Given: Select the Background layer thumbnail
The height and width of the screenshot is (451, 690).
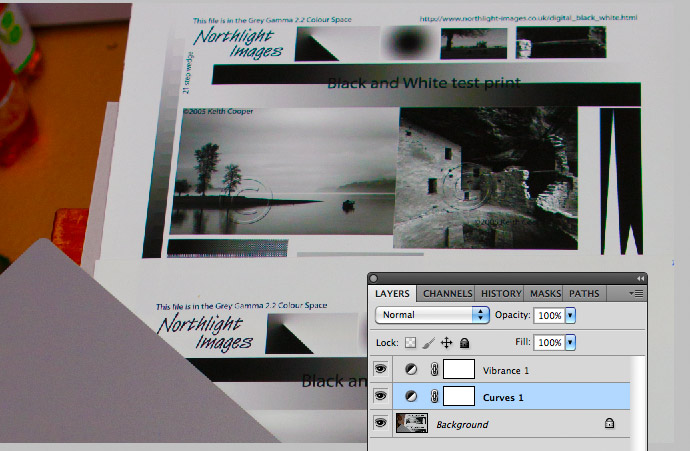Looking at the screenshot, I should tap(412, 423).
